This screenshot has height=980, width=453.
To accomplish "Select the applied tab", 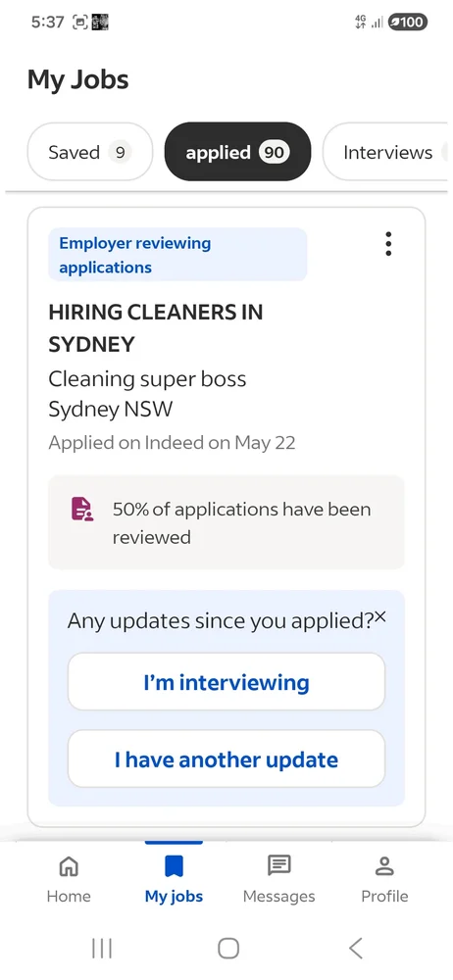I will tap(237, 152).
